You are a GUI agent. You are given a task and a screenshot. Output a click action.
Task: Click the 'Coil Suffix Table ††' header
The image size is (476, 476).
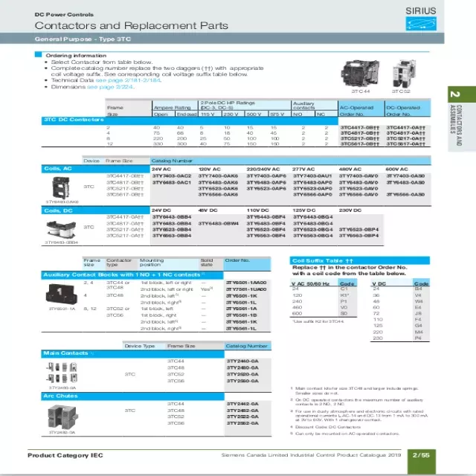tap(360, 261)
